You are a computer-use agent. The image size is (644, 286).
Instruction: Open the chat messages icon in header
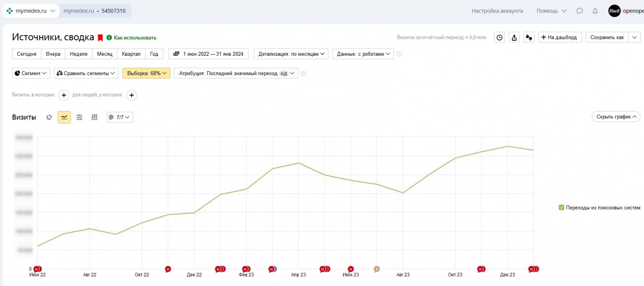coord(580,11)
